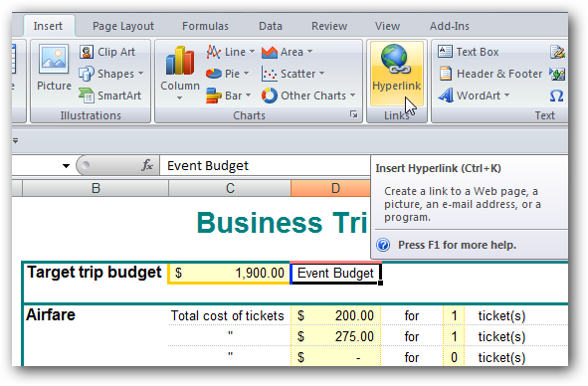Image resolution: width=588 pixels, height=386 pixels.
Task: Open the Charts dialog launcher
Action: coord(353,114)
